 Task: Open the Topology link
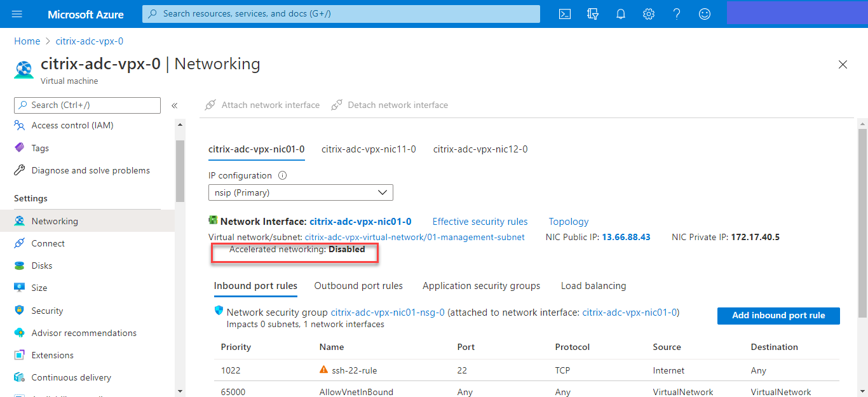(x=569, y=222)
